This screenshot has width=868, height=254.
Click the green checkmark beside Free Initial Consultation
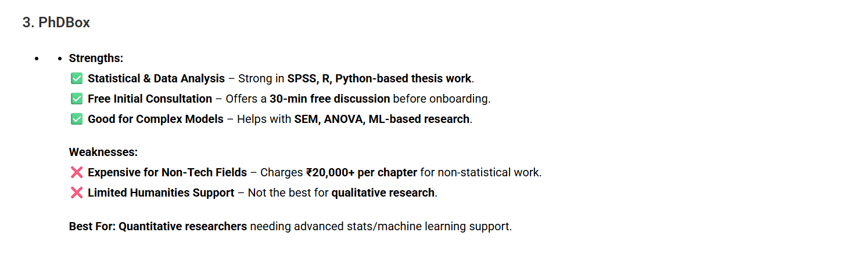pos(76,99)
